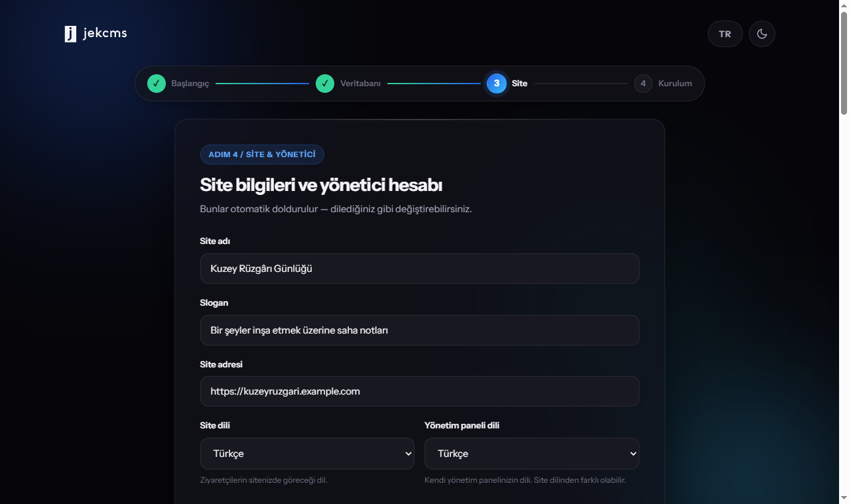
Task: Click the Kurulum step label
Action: click(x=675, y=84)
